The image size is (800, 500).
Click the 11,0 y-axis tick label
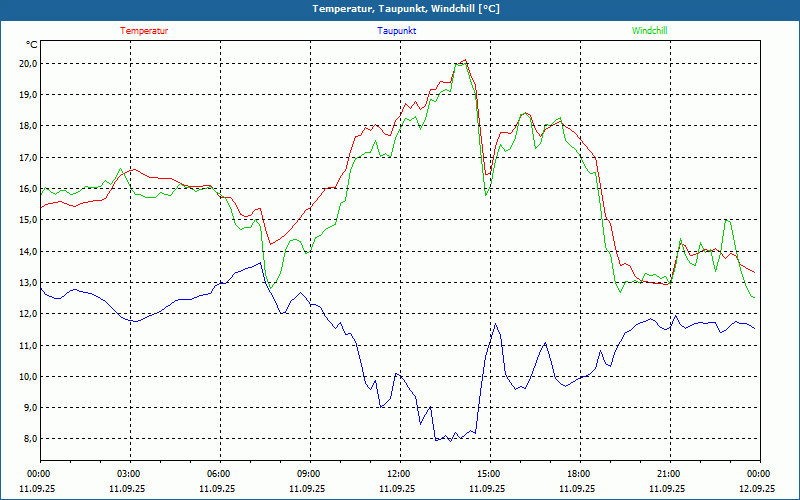point(26,345)
